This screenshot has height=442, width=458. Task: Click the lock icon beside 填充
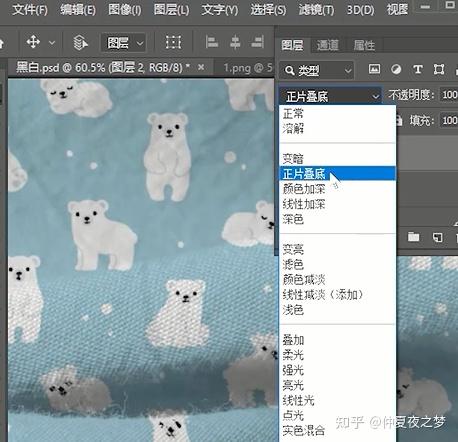pos(399,120)
